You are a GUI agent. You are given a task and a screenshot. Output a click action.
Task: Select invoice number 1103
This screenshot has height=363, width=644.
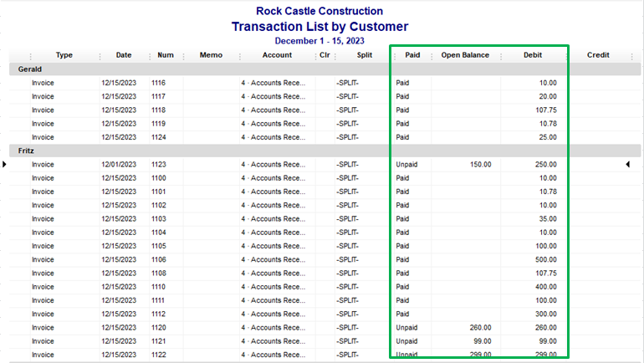pyautogui.click(x=159, y=218)
